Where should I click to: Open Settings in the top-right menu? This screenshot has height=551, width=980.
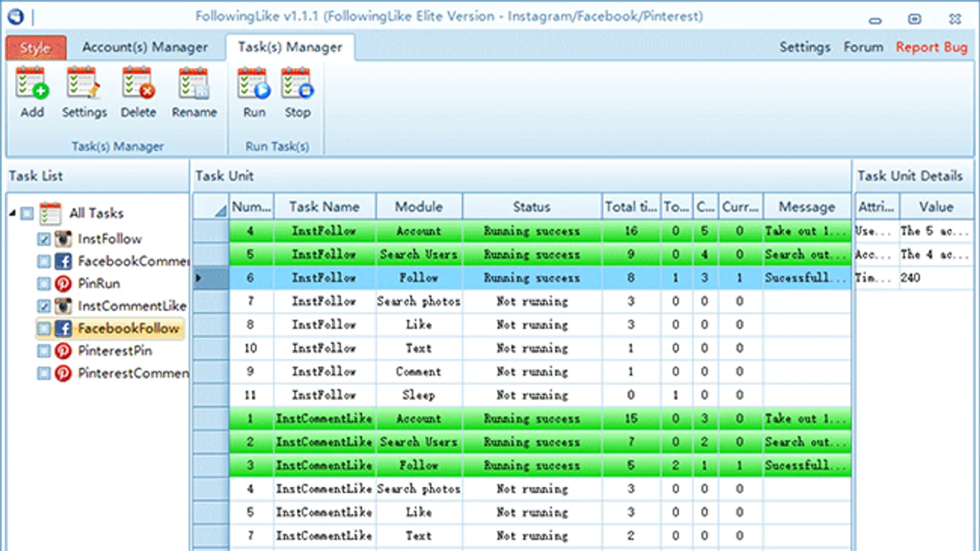[805, 47]
